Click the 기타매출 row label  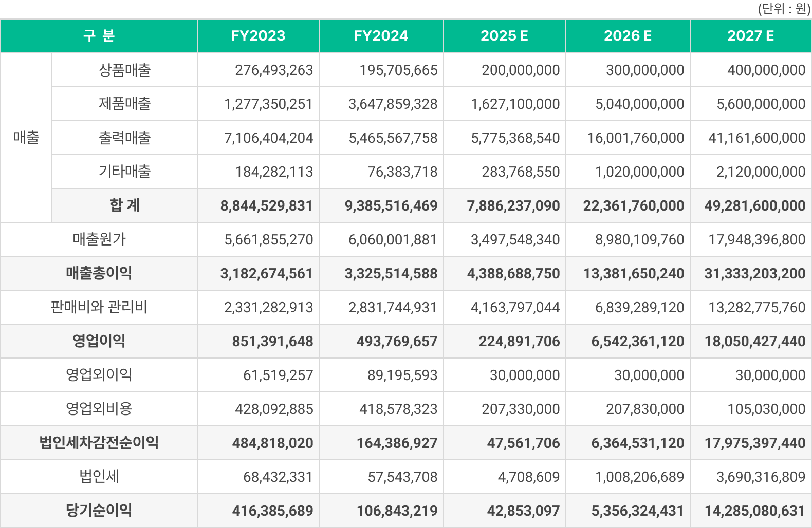pyautogui.click(x=125, y=172)
